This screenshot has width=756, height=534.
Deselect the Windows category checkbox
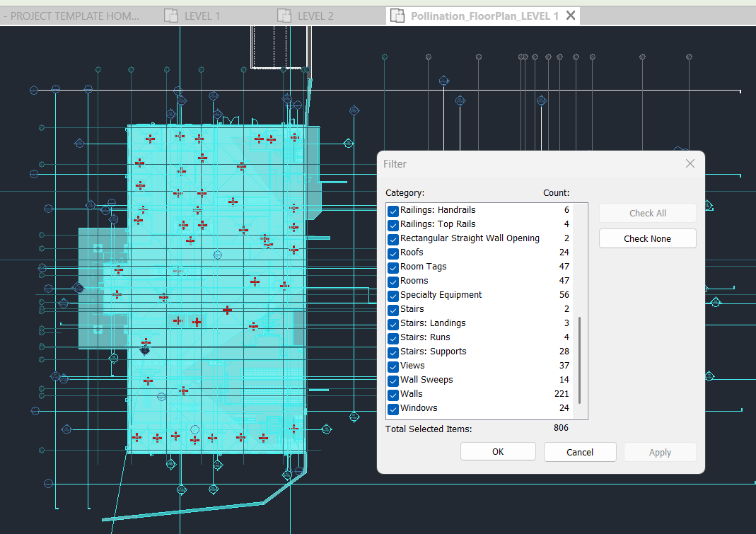click(x=393, y=408)
